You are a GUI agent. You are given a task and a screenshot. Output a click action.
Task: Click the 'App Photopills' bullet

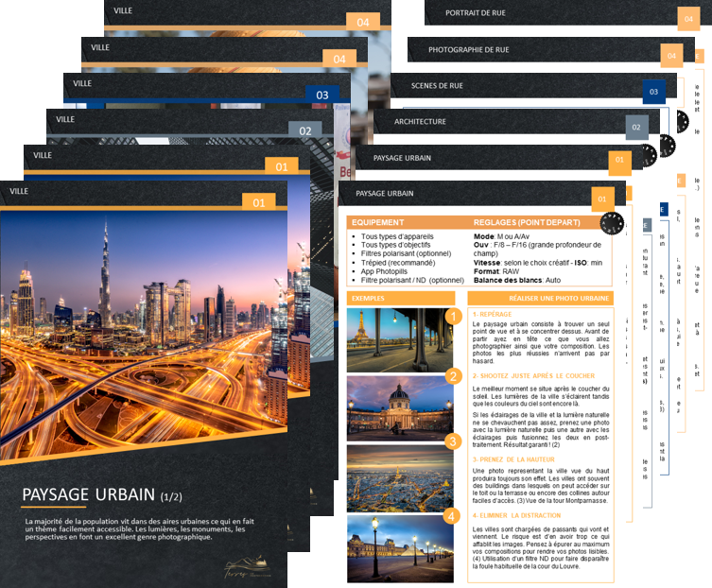point(384,271)
